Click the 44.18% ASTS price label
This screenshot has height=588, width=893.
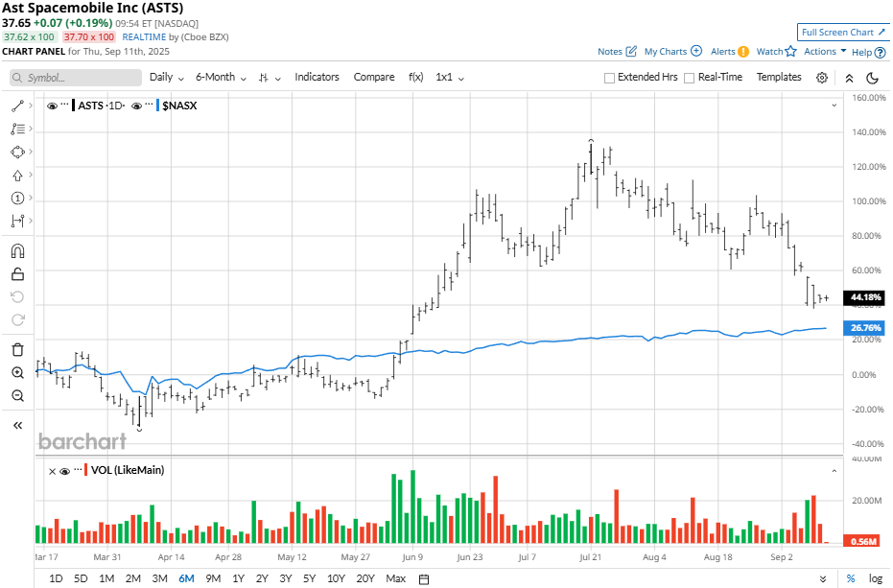pos(864,297)
